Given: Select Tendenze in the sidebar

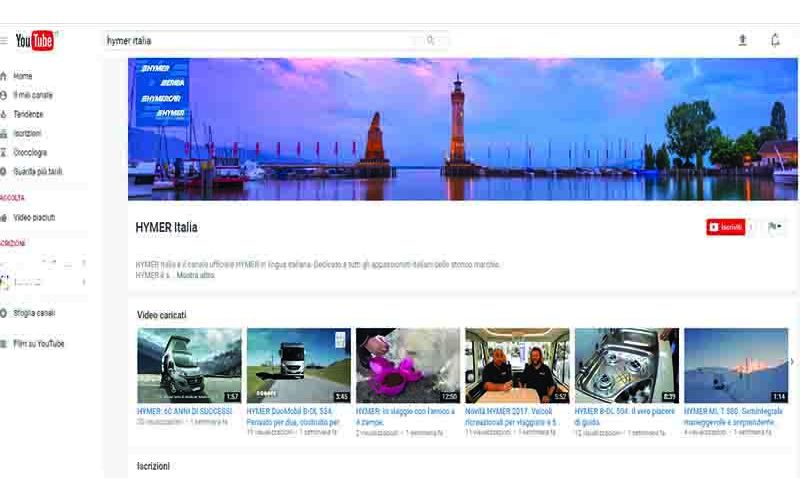Looking at the screenshot, I should (27, 114).
